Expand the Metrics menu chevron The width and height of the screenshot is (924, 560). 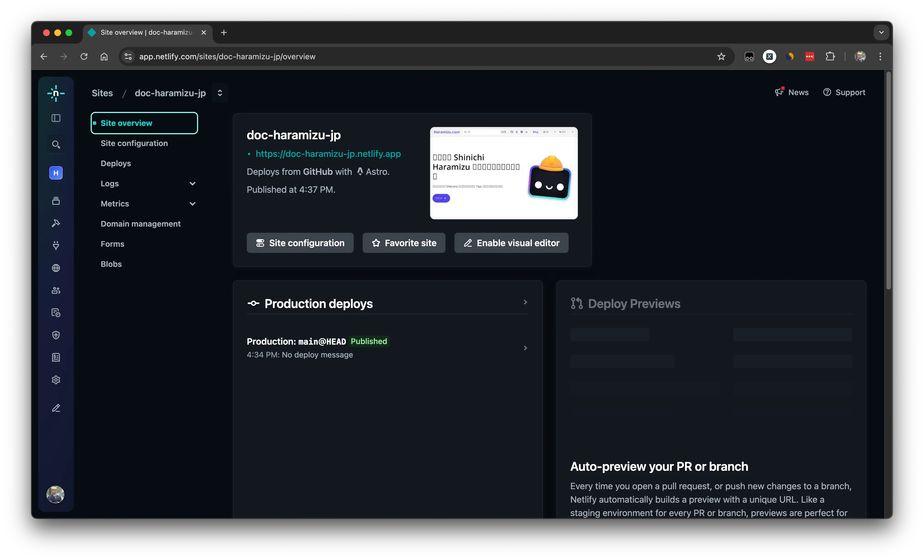pos(192,204)
